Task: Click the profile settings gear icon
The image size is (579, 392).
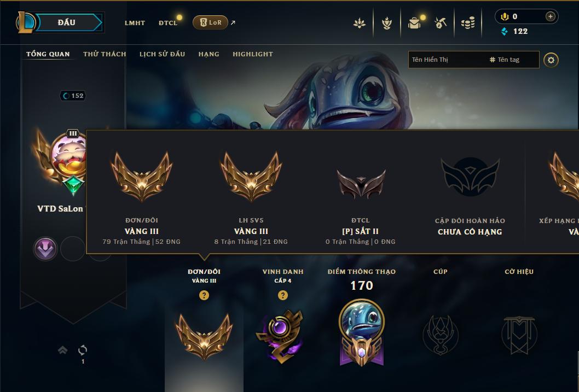Action: click(x=551, y=60)
